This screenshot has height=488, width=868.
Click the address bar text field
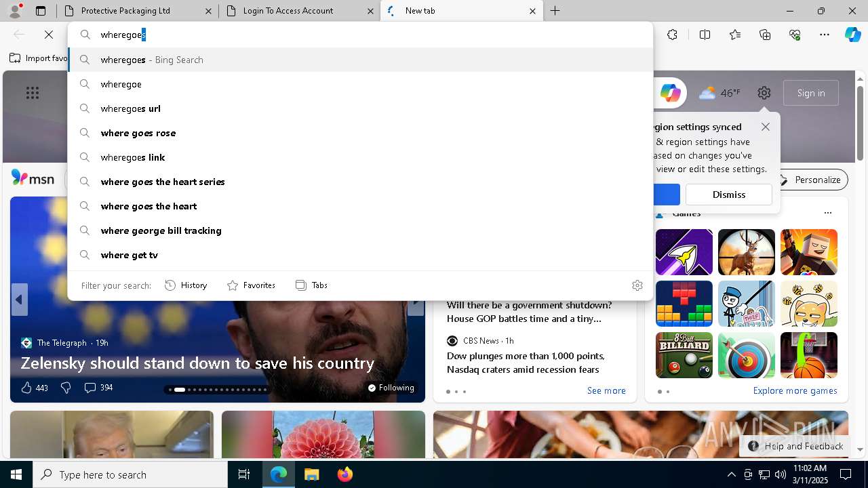point(359,35)
